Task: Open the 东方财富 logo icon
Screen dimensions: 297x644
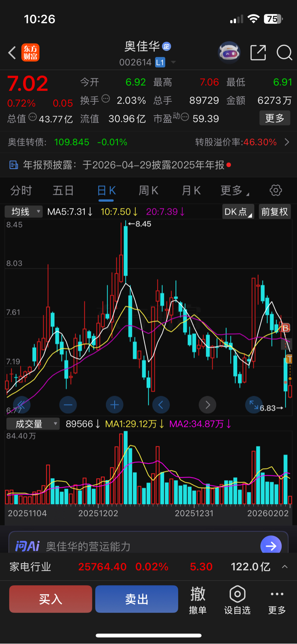Action: click(x=30, y=53)
